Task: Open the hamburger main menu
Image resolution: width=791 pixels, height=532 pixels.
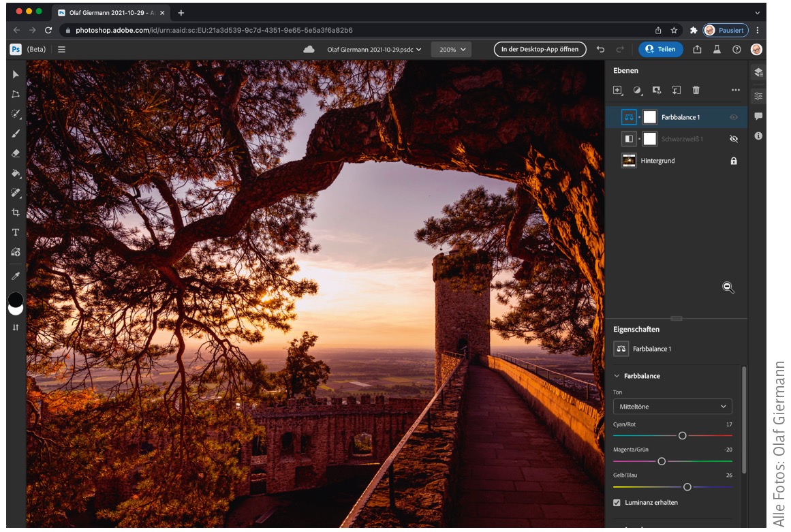Action: point(62,50)
